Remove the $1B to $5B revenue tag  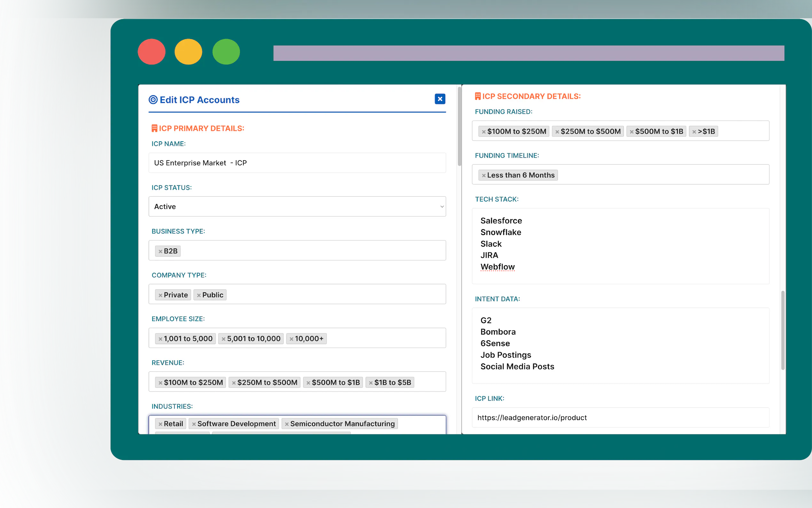(371, 383)
